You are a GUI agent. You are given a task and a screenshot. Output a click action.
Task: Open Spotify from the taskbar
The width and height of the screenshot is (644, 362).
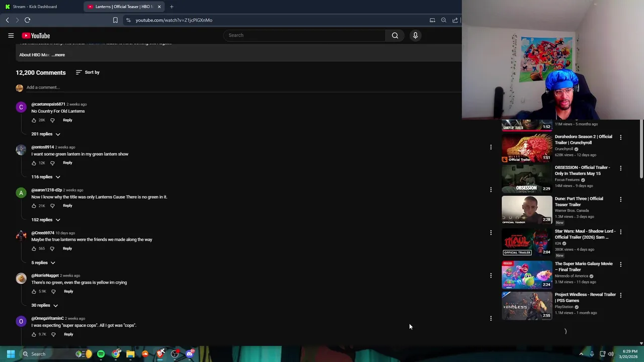[101, 354]
